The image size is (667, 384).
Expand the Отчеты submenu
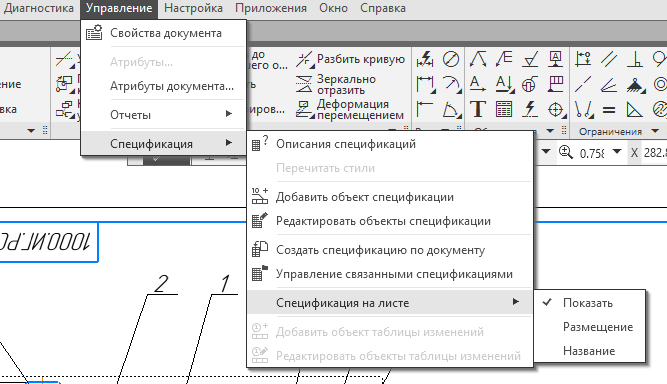(x=163, y=115)
